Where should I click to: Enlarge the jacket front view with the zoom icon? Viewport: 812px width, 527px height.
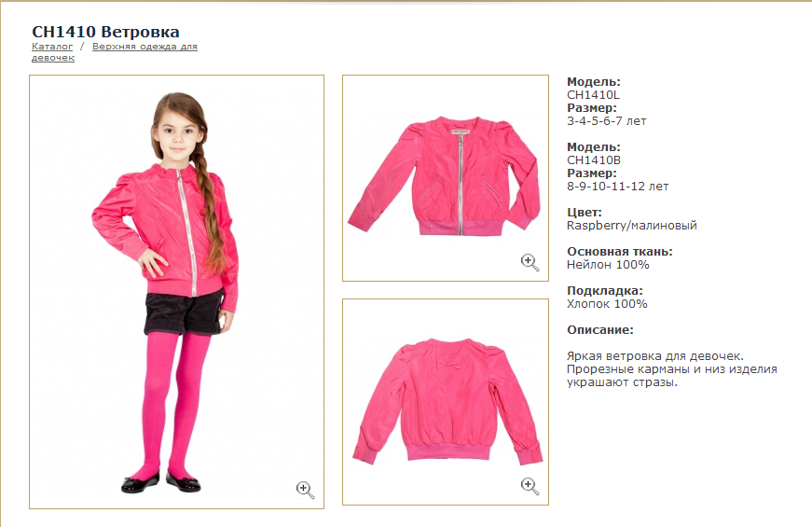click(x=530, y=263)
